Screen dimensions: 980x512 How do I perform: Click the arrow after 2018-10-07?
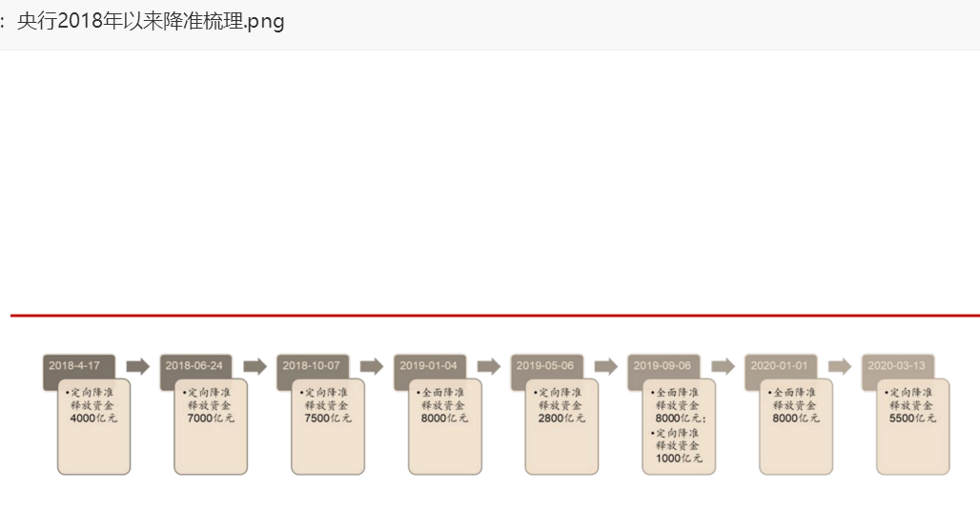(372, 366)
